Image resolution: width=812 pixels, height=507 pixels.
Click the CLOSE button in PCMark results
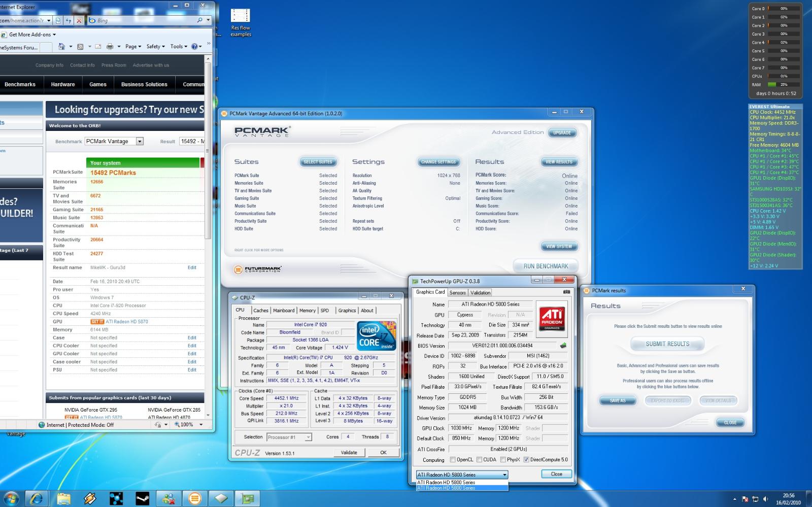pos(730,423)
